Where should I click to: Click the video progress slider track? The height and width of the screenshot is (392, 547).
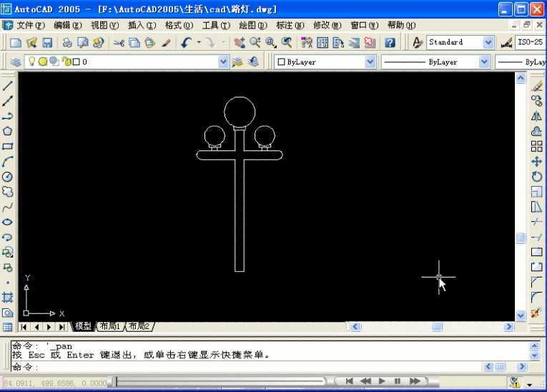coord(220,381)
